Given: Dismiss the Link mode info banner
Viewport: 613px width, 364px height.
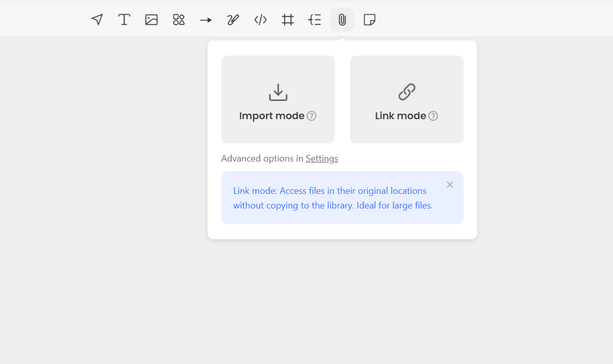Looking at the screenshot, I should (450, 185).
